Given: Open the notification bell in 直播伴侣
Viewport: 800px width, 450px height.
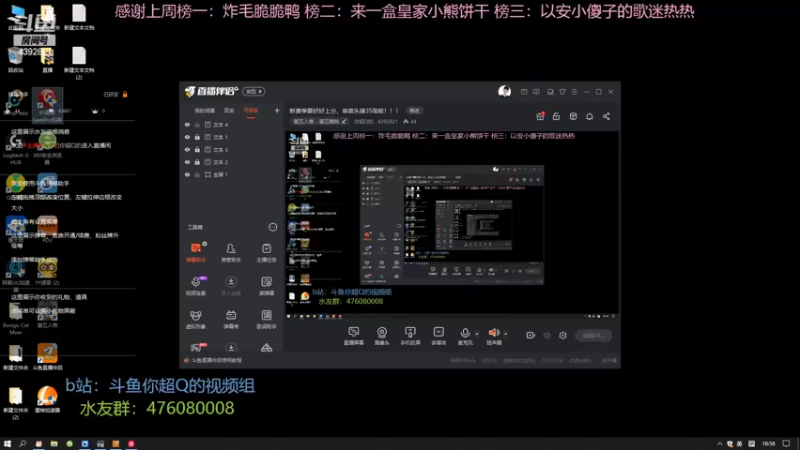Looking at the screenshot, I should (589, 116).
